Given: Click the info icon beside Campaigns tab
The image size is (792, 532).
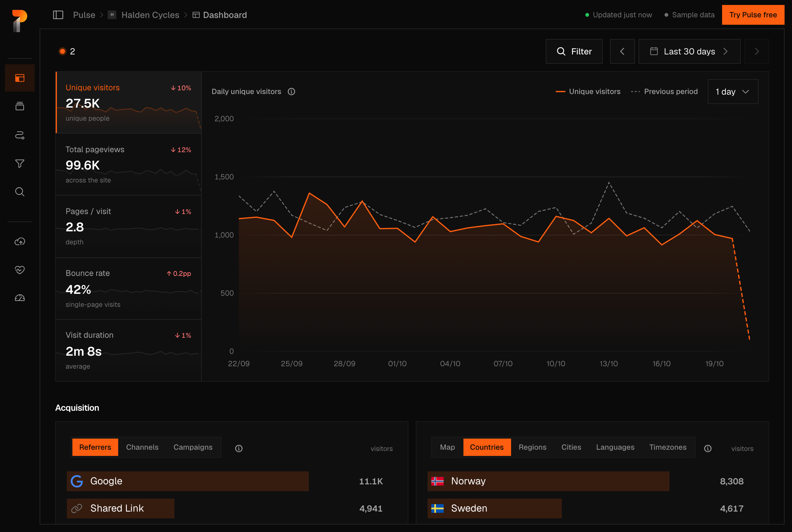Looking at the screenshot, I should 239,448.
